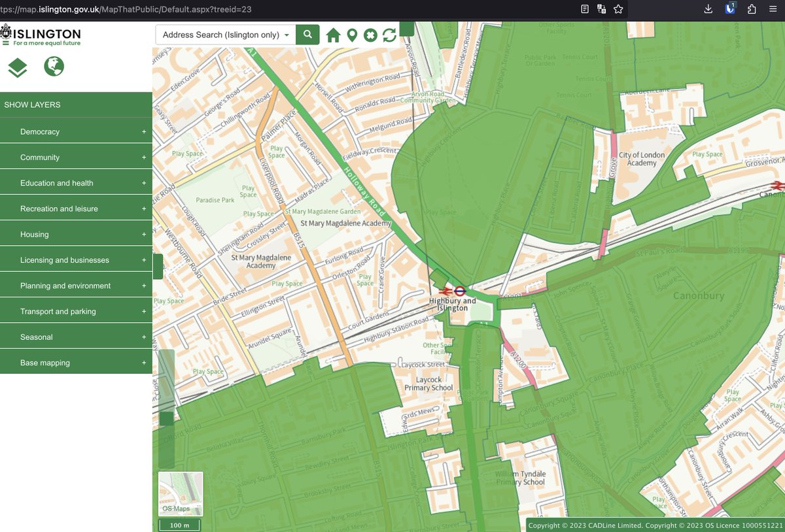Image resolution: width=785 pixels, height=532 pixels.
Task: Expand Education and health plus sign
Action: [144, 183]
